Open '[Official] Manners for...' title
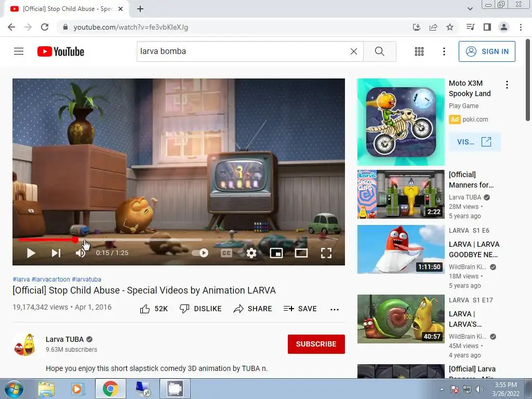 471,180
